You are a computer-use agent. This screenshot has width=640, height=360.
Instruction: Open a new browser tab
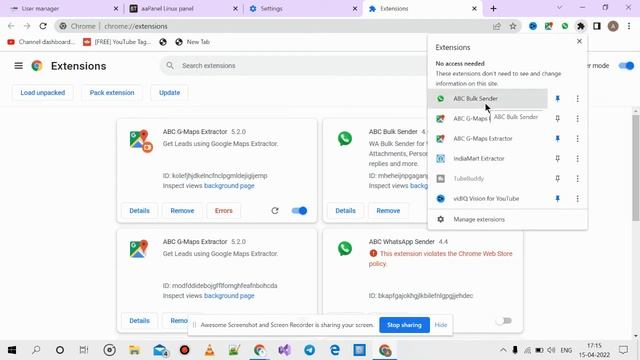tap(493, 8)
